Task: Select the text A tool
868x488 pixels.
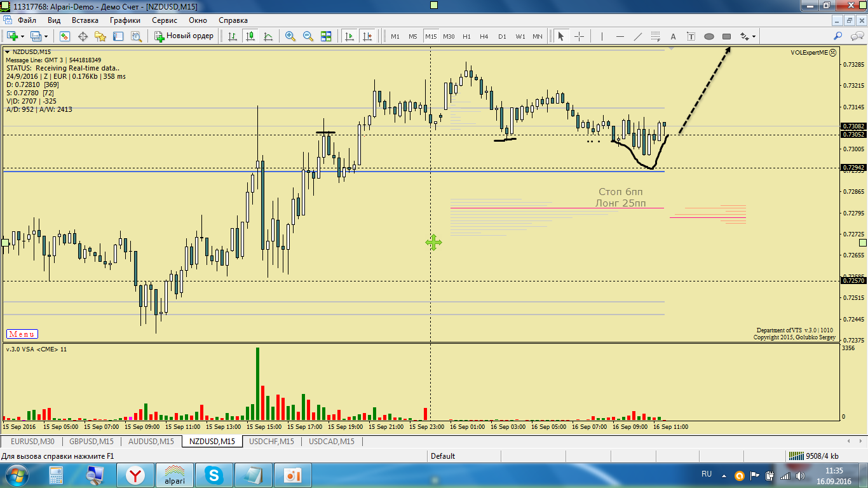Action: (x=674, y=36)
